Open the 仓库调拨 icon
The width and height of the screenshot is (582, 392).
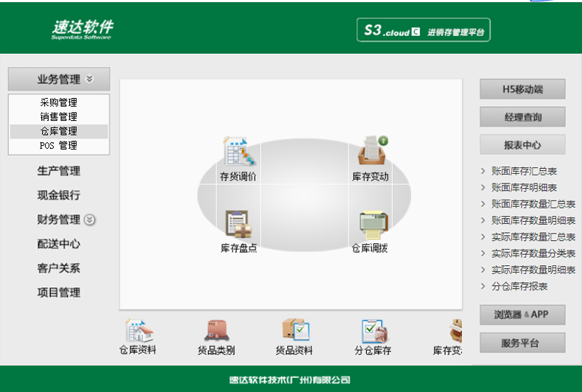tap(374, 225)
